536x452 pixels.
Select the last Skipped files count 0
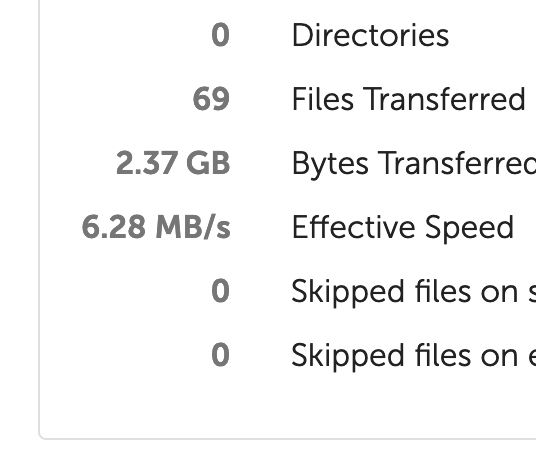[x=220, y=355]
